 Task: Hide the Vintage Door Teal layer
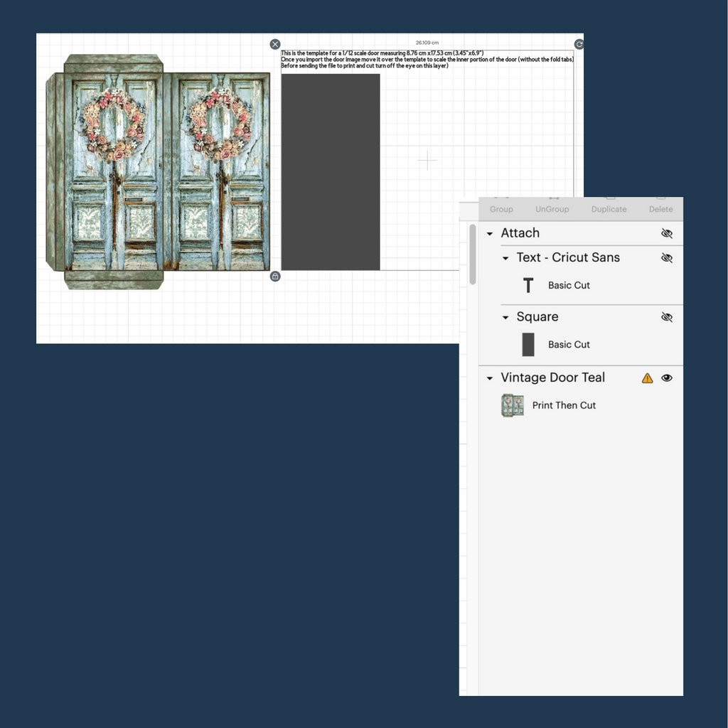pyautogui.click(x=667, y=378)
